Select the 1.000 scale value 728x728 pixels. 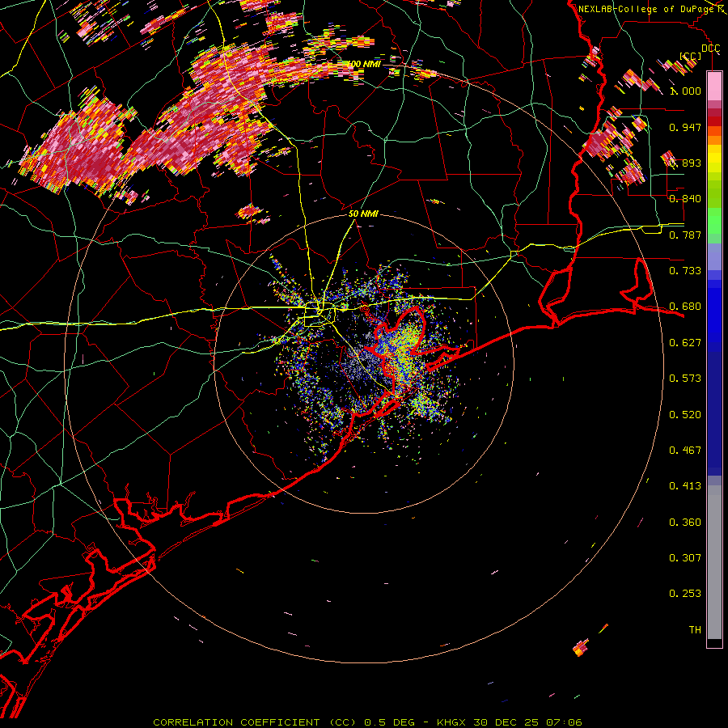686,91
